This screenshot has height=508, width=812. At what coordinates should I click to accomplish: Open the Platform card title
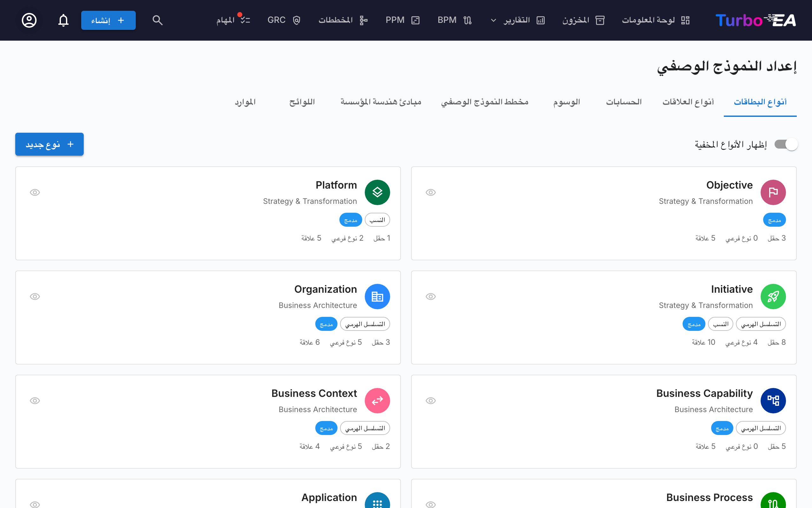[336, 185]
